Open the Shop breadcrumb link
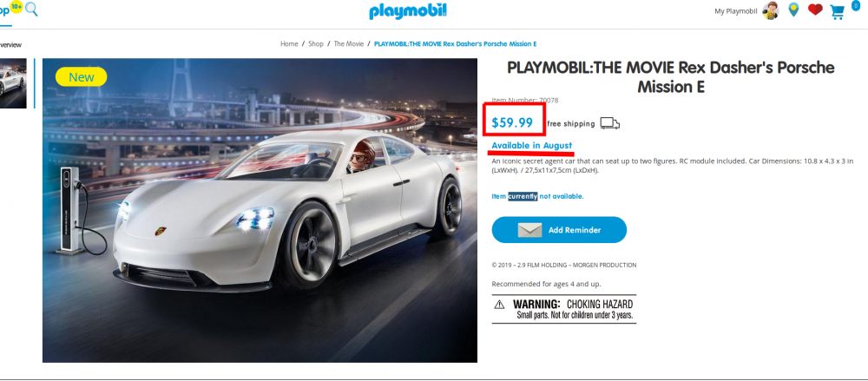This screenshot has width=868, height=381. pyautogui.click(x=316, y=43)
